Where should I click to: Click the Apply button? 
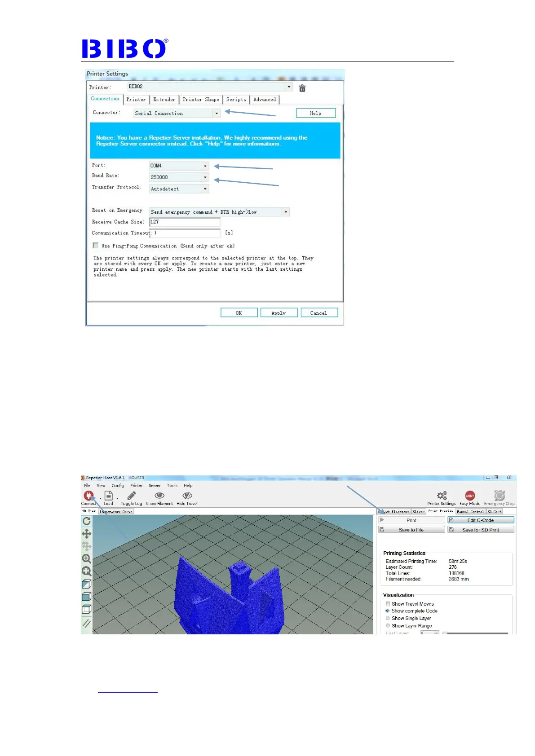pyautogui.click(x=279, y=312)
